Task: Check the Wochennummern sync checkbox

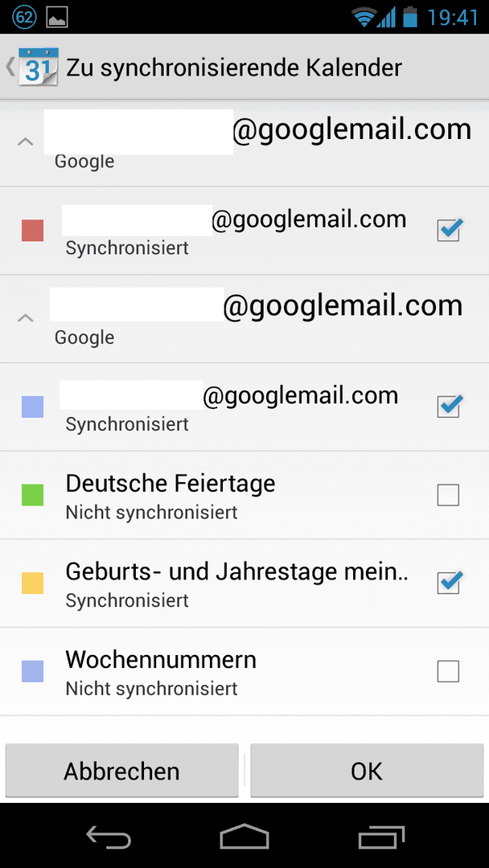Action: coord(448,671)
